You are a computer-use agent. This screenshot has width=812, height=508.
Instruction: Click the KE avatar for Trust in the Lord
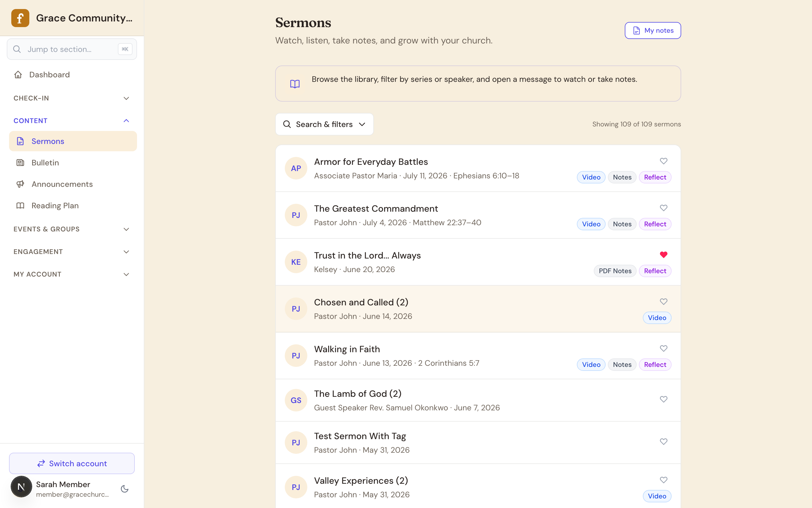tap(296, 262)
